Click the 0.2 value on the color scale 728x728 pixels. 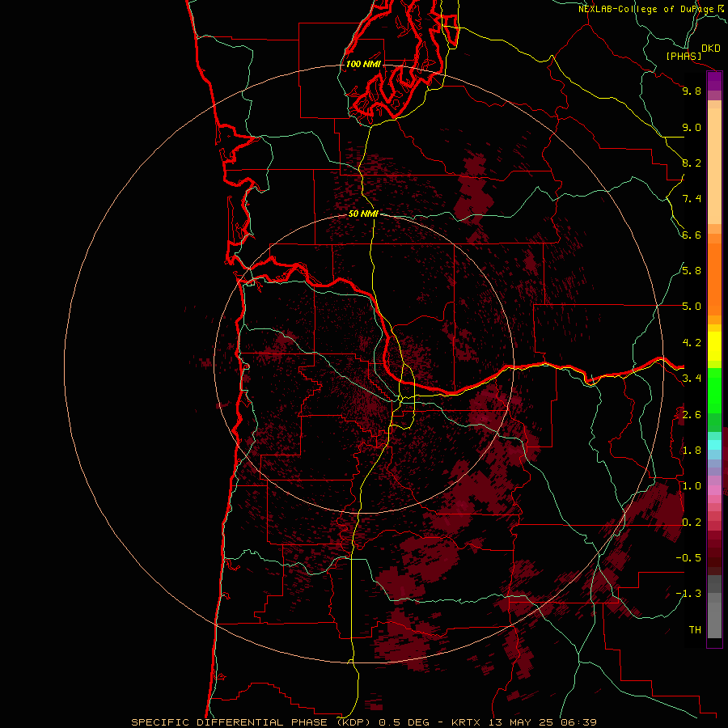click(692, 523)
